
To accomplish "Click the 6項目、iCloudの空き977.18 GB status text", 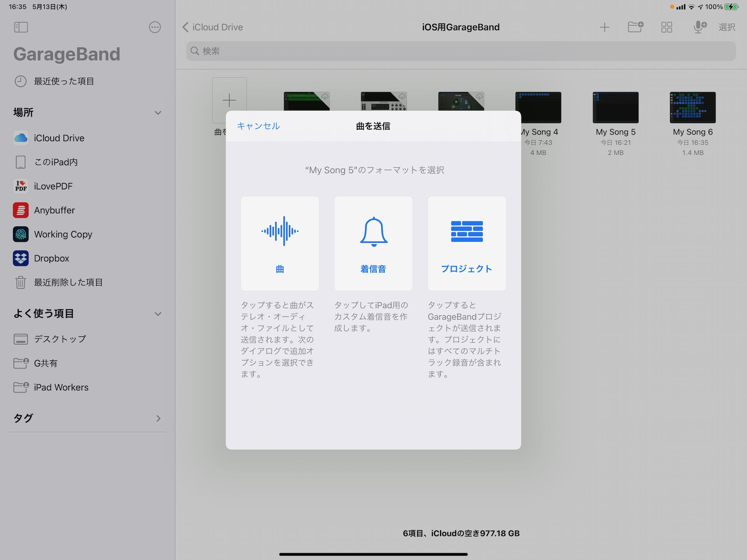I will pos(461,533).
